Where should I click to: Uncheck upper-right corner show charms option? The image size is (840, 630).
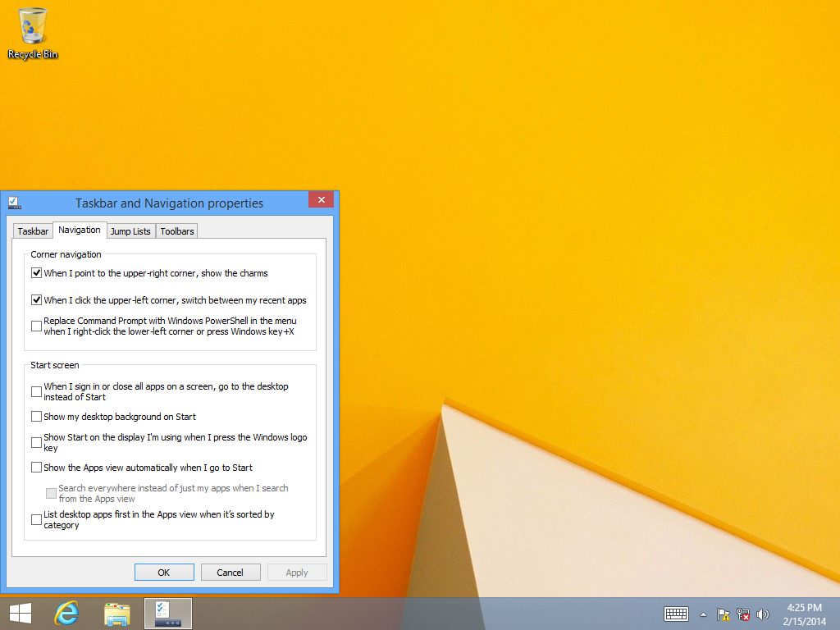[x=36, y=272]
